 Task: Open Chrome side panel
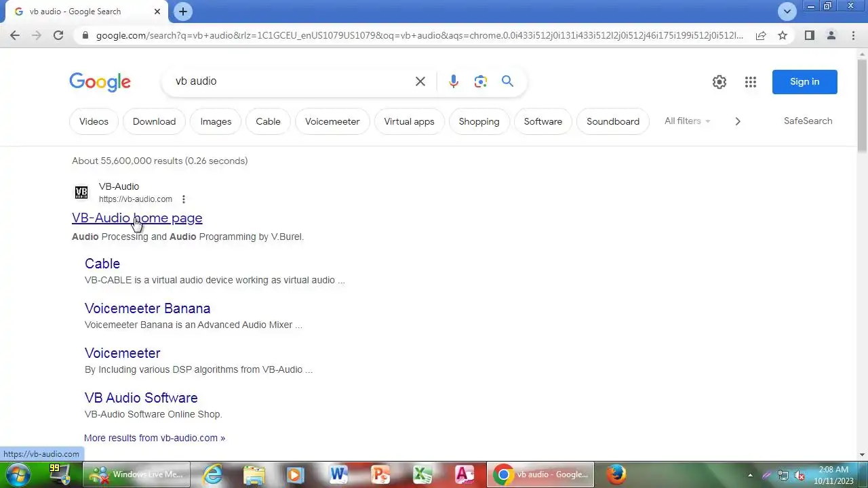click(809, 35)
